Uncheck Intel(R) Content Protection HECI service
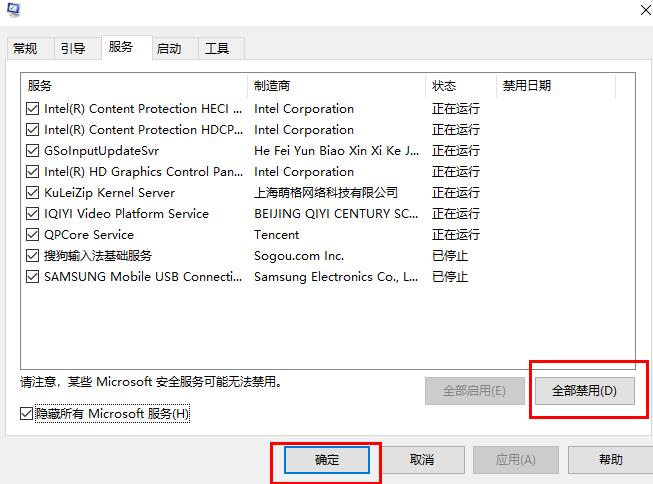The height and width of the screenshot is (484, 653). (x=33, y=109)
